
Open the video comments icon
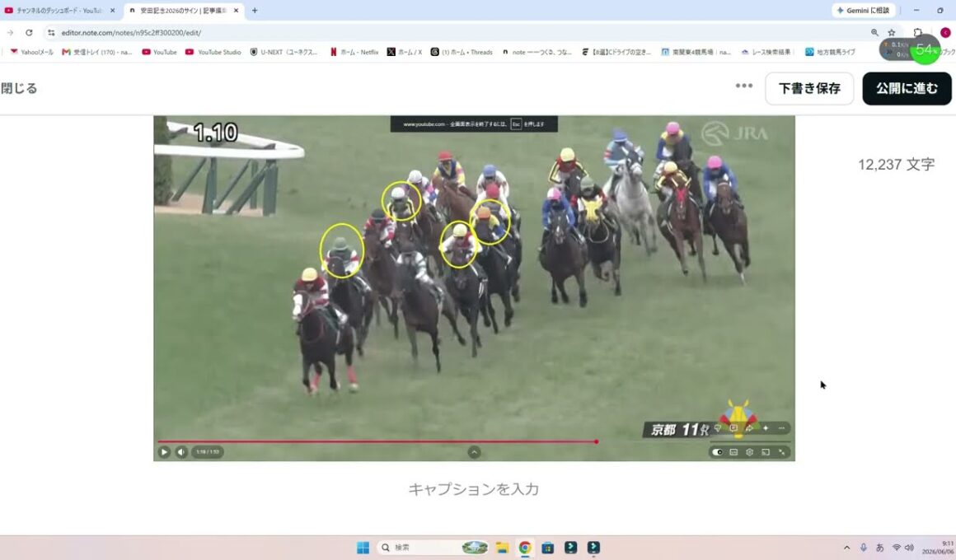click(733, 428)
